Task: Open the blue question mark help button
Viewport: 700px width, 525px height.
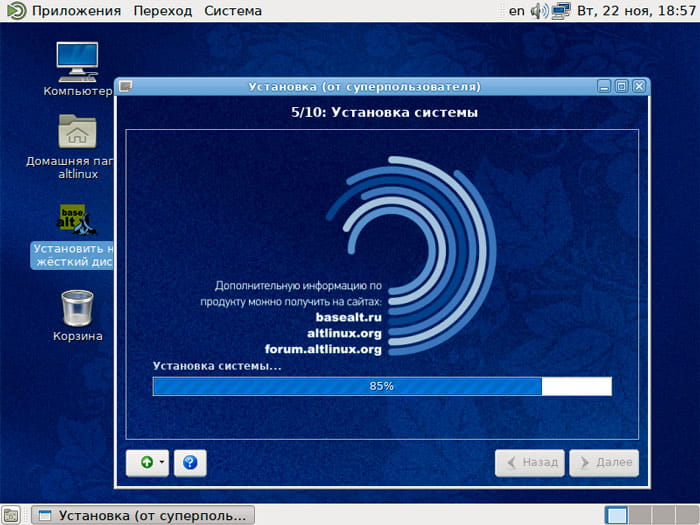Action: (190, 463)
